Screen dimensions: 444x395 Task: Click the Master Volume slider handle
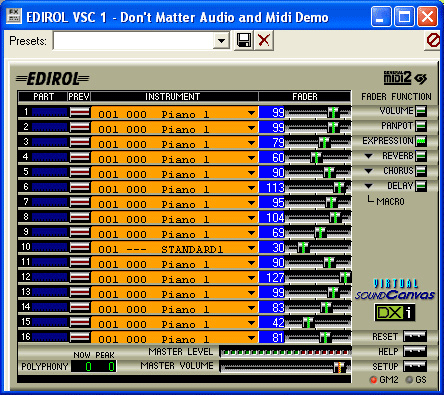(x=339, y=367)
